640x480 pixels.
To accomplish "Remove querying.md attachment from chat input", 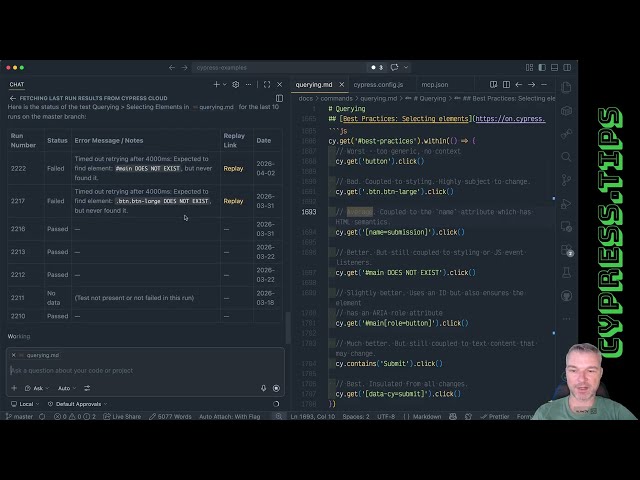I will pyautogui.click(x=13, y=355).
